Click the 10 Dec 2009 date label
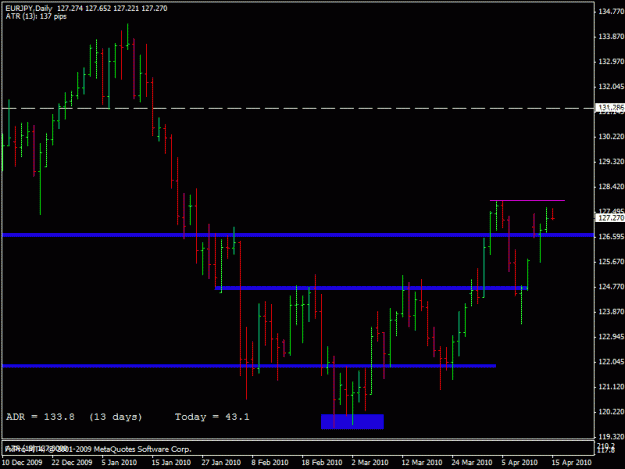 [x=22, y=463]
